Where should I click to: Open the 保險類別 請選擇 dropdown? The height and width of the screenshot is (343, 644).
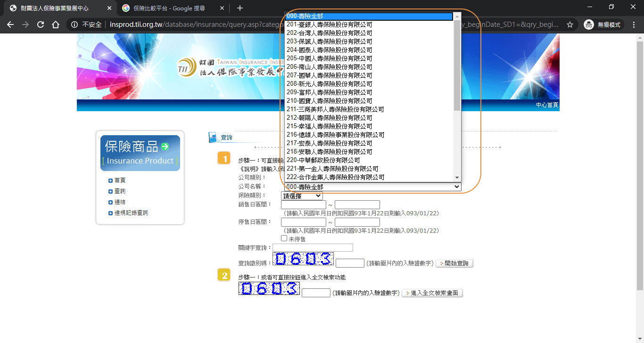coord(301,195)
